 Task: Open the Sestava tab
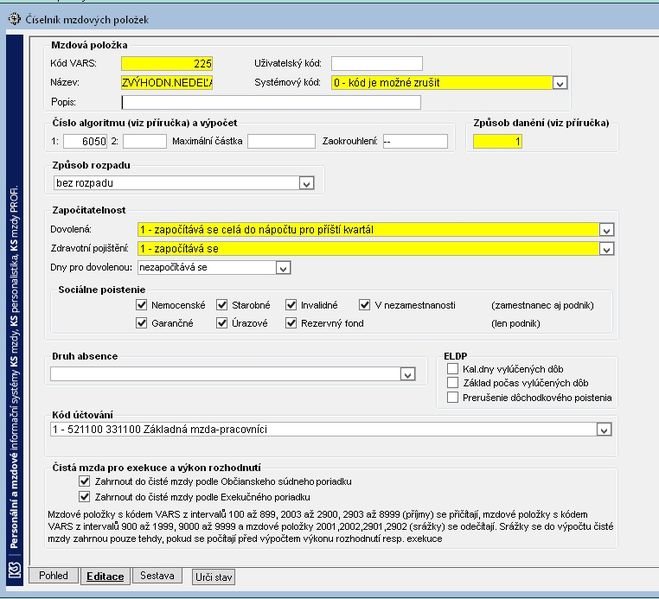[x=157, y=575]
